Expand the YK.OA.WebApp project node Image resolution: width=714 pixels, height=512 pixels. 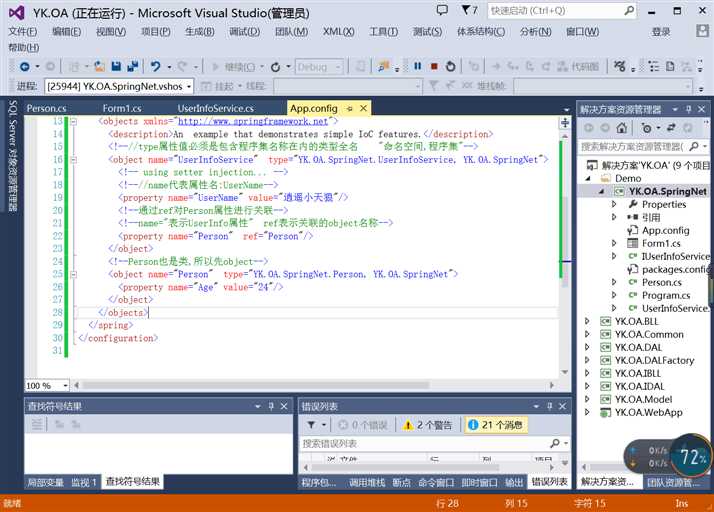pyautogui.click(x=587, y=412)
